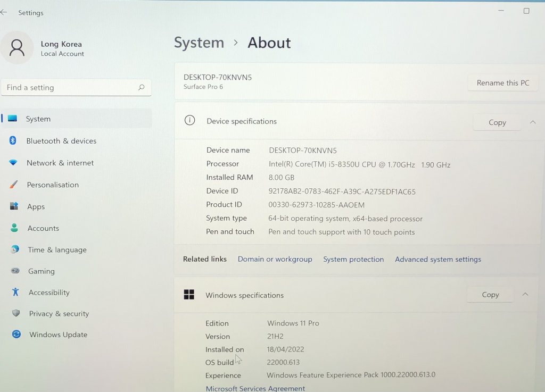Open the Microsoft Services Agreement link
The height and width of the screenshot is (392, 545).
click(x=255, y=388)
